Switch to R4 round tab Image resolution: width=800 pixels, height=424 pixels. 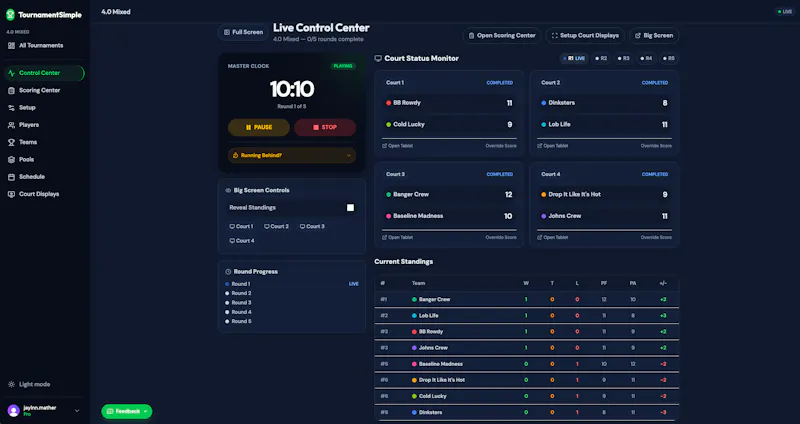[x=646, y=59]
